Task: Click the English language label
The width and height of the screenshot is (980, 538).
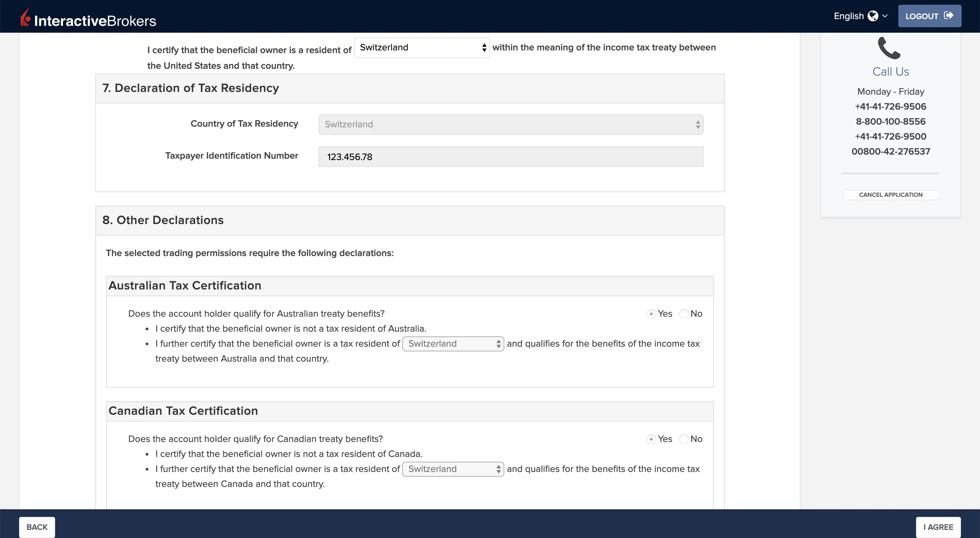Action: pyautogui.click(x=849, y=16)
